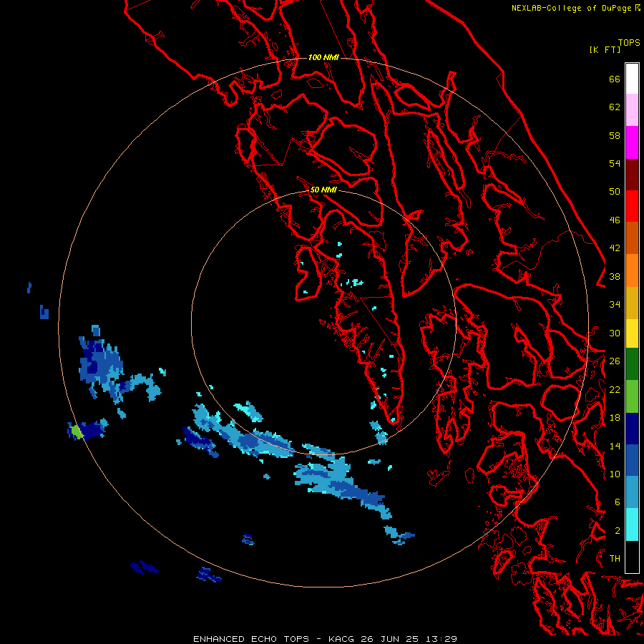Click the "26" legend value

coord(615,361)
